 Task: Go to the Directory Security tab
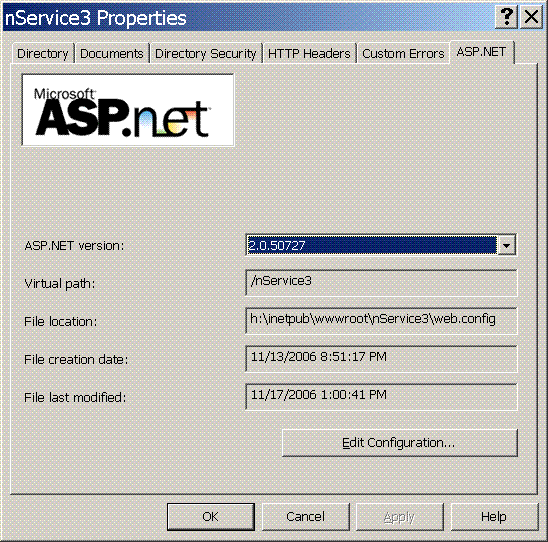click(206, 53)
